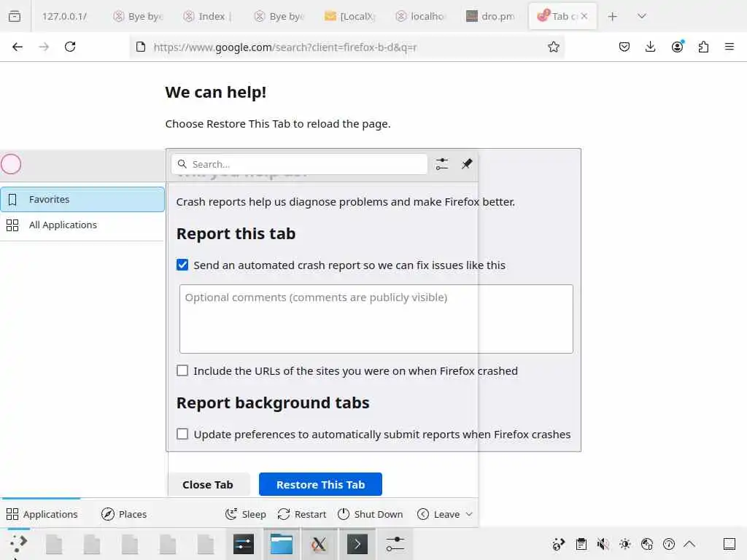Select All Applications in launcher sidebar

pos(82,225)
